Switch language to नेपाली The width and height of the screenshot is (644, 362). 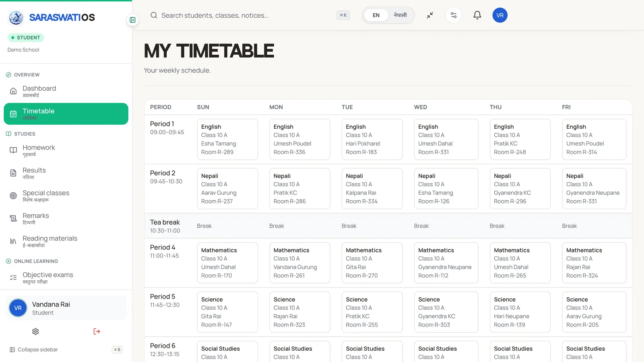point(400,15)
